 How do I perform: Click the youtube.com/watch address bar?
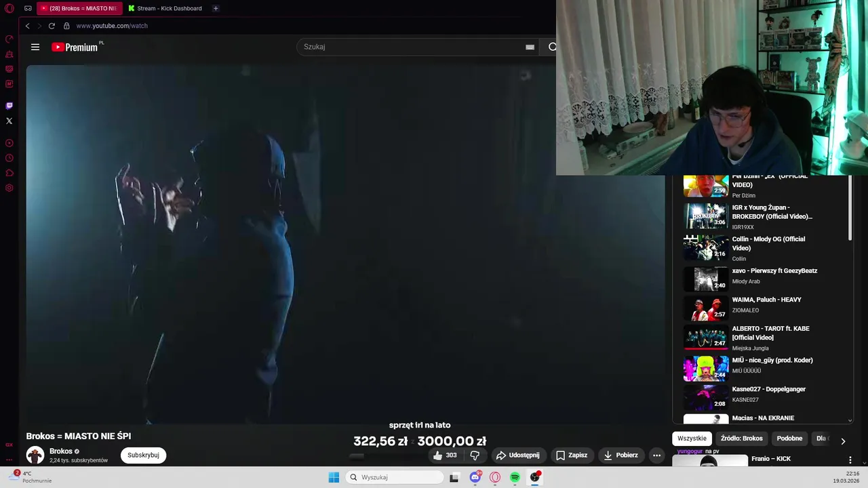click(112, 26)
